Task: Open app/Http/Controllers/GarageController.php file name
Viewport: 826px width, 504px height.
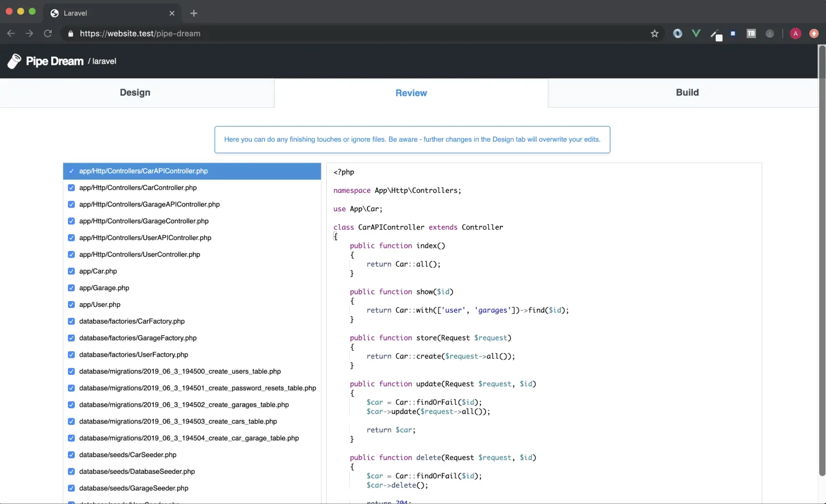Action: click(144, 221)
